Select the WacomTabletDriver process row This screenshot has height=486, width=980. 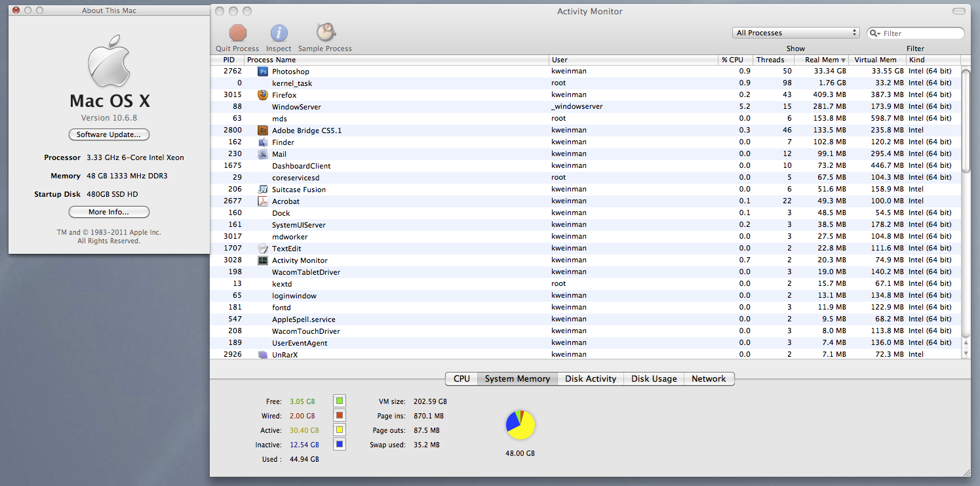click(585, 272)
